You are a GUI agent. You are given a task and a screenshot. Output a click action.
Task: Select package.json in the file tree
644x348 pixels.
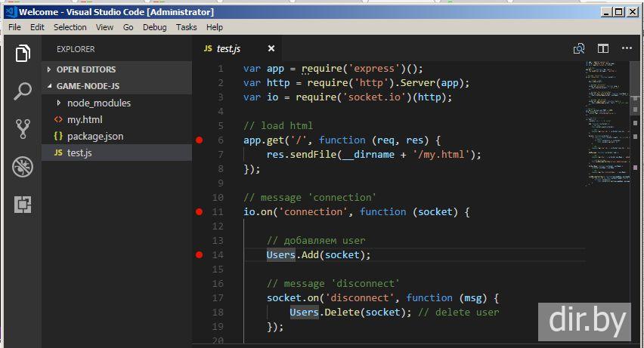click(94, 136)
